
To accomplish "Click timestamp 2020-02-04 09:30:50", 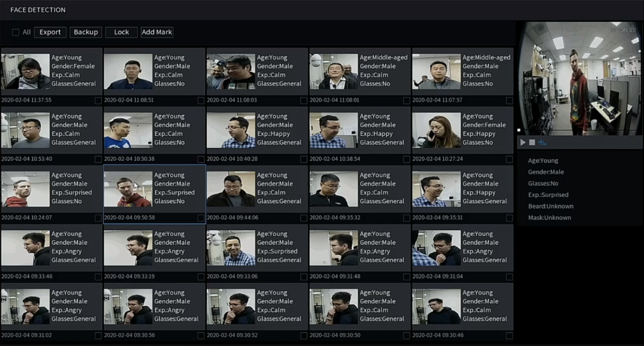I will pos(335,335).
